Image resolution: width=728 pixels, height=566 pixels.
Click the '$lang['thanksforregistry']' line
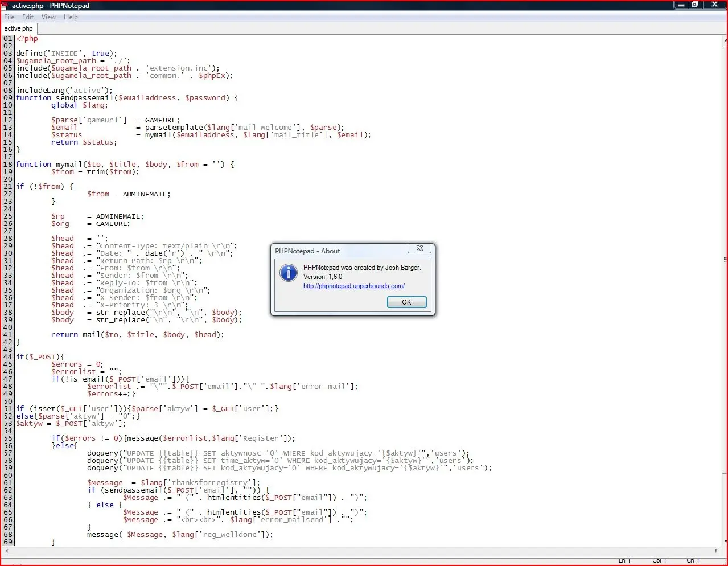tap(173, 483)
